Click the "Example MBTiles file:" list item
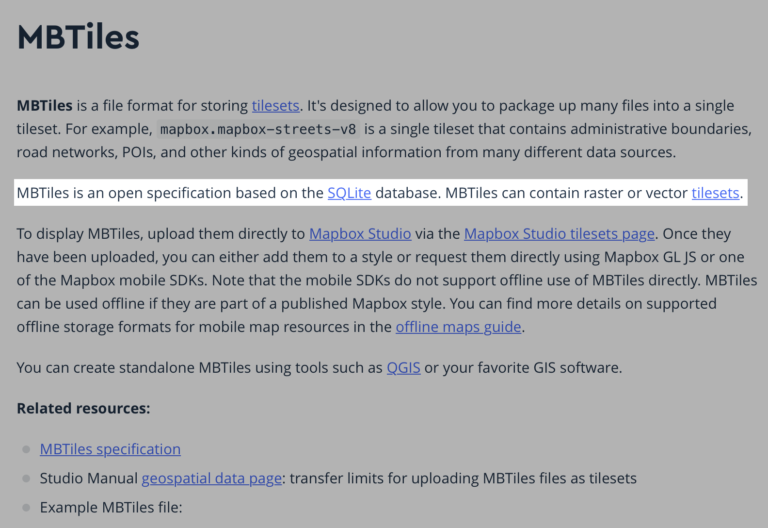This screenshot has height=528, width=768. pyautogui.click(x=110, y=507)
